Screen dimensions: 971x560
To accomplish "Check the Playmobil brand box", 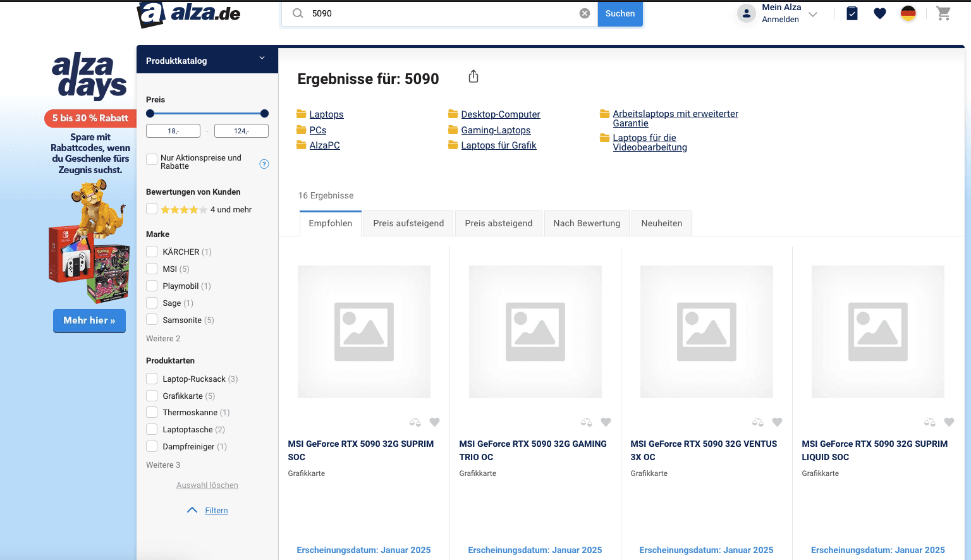I will pos(152,286).
